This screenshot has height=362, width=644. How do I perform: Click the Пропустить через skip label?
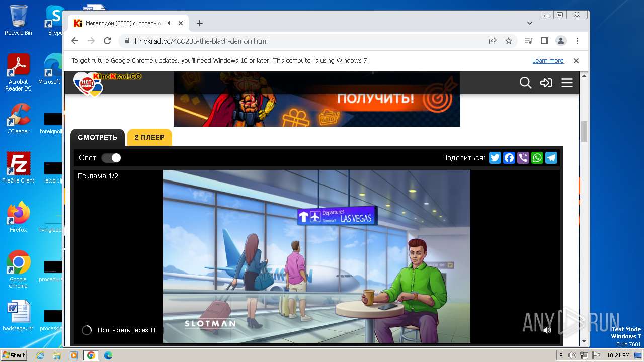pos(127,330)
